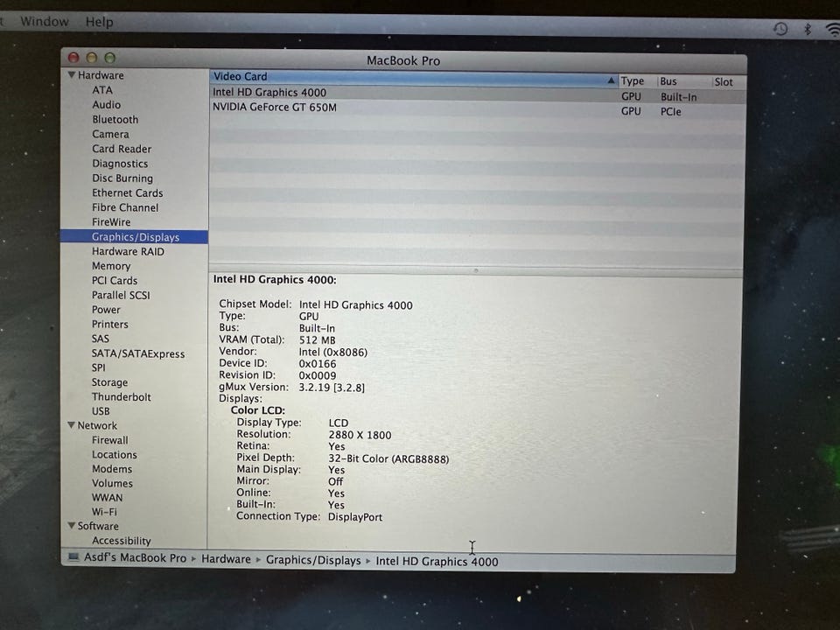
Task: Click the 512 MB VRAM value
Action: pyautogui.click(x=317, y=339)
